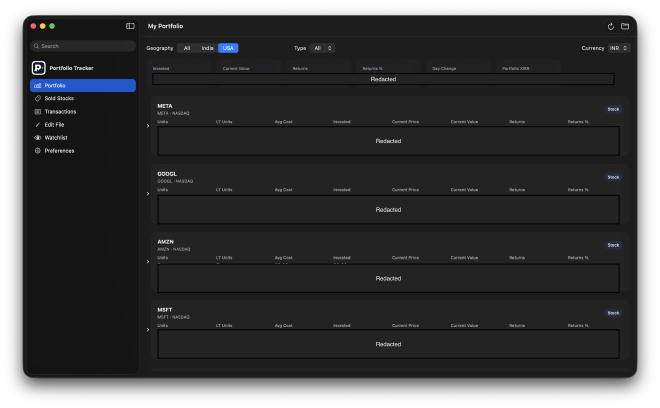The image size is (660, 408).
Task: Click the Returns % header in GOOGL card
Action: click(x=578, y=190)
